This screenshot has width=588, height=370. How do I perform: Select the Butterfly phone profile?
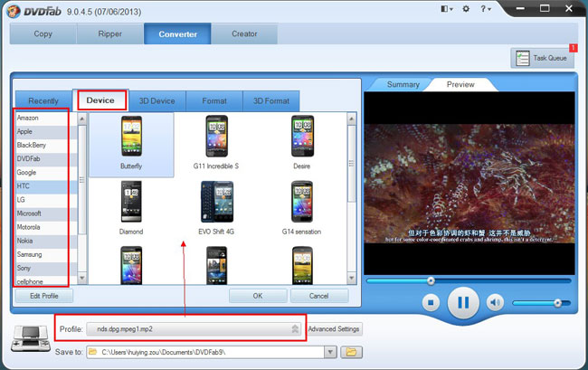(x=131, y=144)
